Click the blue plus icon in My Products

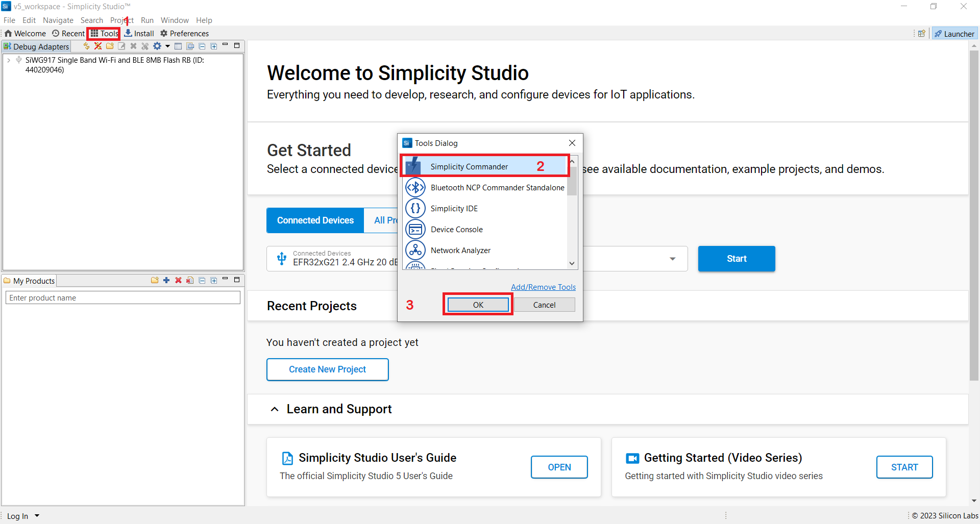(x=166, y=281)
